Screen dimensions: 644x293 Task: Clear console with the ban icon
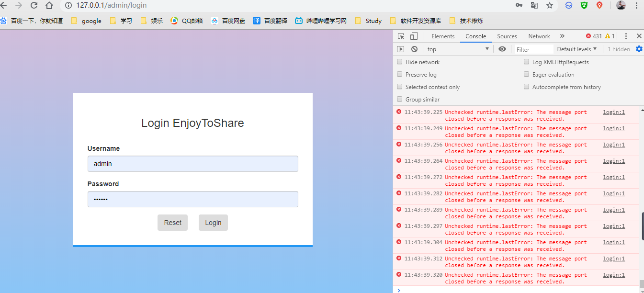coord(414,49)
